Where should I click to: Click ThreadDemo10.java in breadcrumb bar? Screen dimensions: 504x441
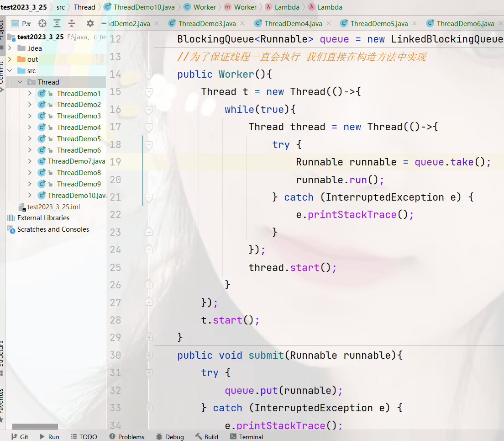pos(144,7)
